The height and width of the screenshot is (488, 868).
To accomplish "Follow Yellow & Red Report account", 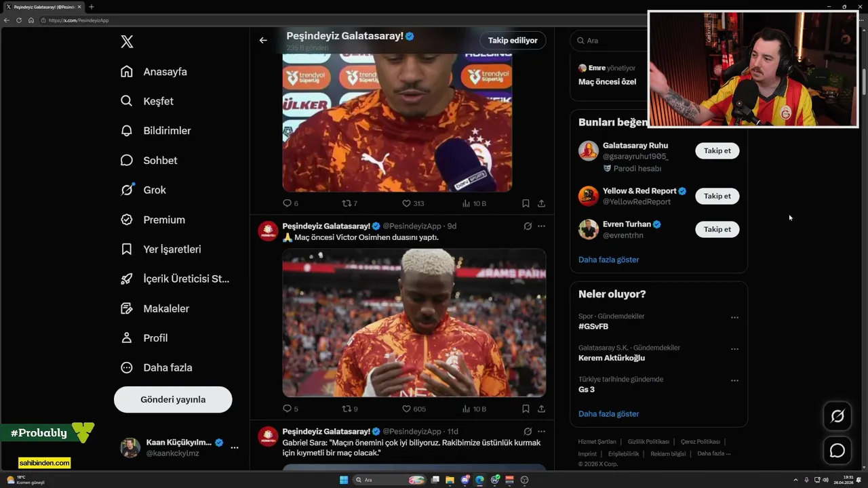I will tap(717, 196).
